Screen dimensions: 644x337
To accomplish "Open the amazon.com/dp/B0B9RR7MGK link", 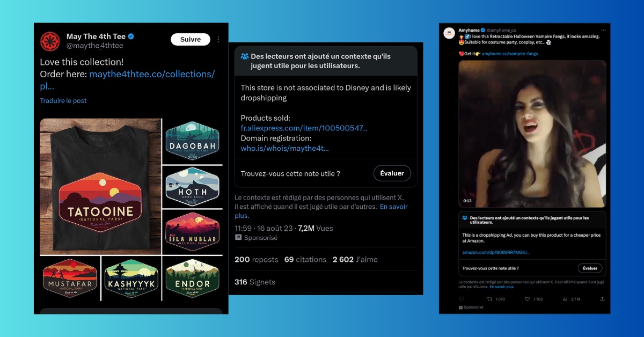I will [496, 252].
